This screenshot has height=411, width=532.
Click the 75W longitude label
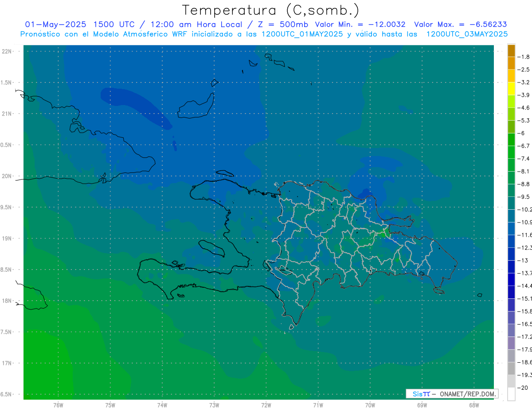point(110,405)
